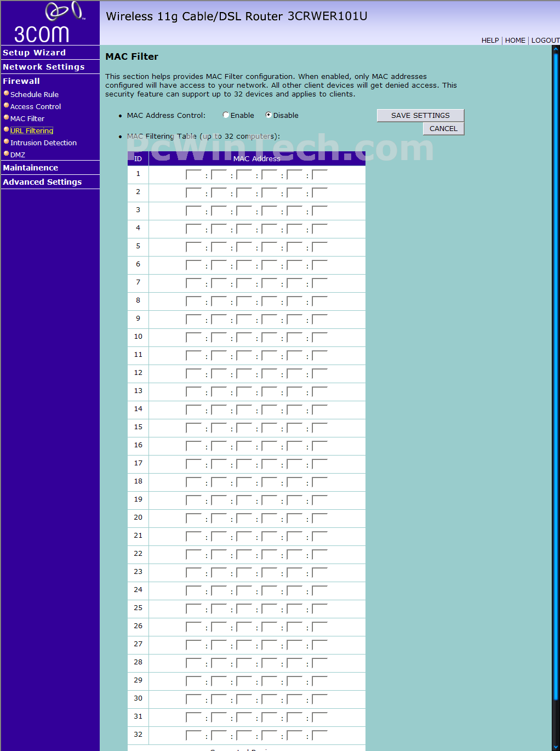Screen dimensions: 560x751
Task: Click the ID number 22 cell
Action: [138, 554]
